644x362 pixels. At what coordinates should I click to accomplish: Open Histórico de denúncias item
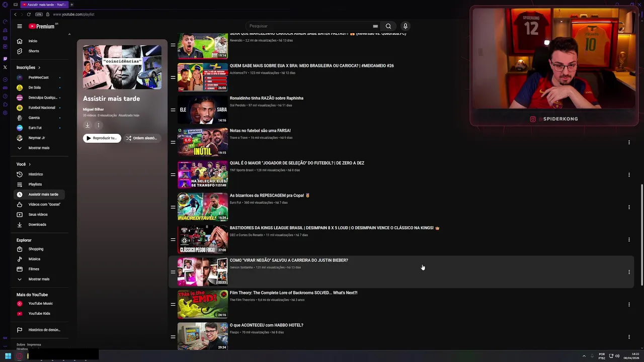[x=40, y=330]
